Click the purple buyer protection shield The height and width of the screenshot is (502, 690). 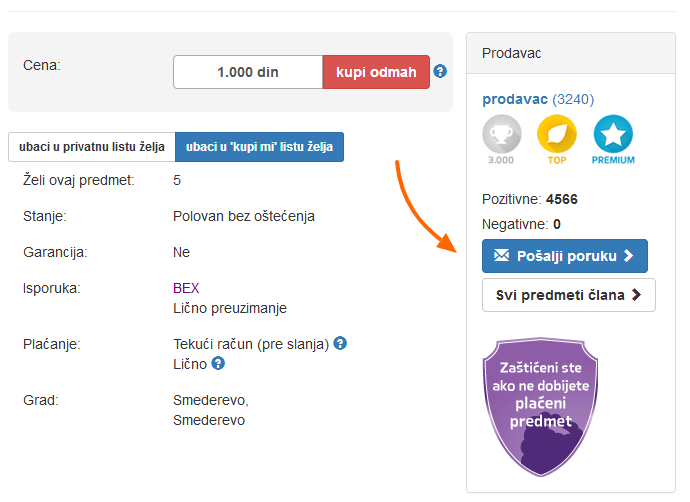coord(540,407)
